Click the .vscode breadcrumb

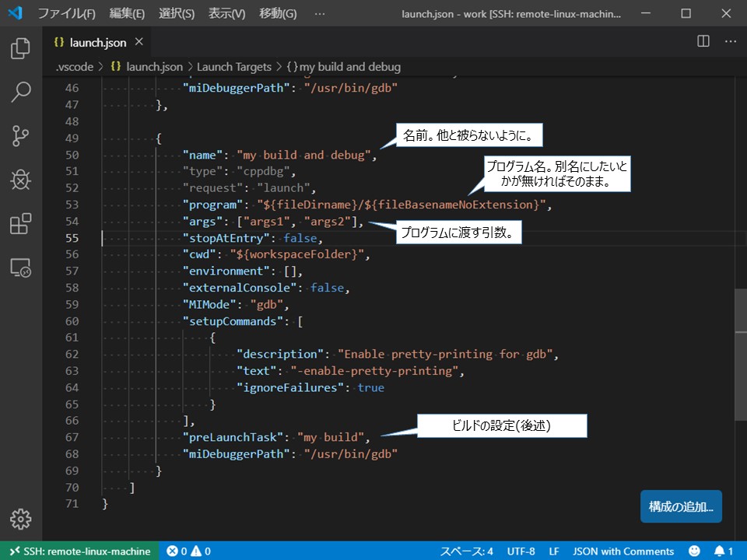click(75, 67)
